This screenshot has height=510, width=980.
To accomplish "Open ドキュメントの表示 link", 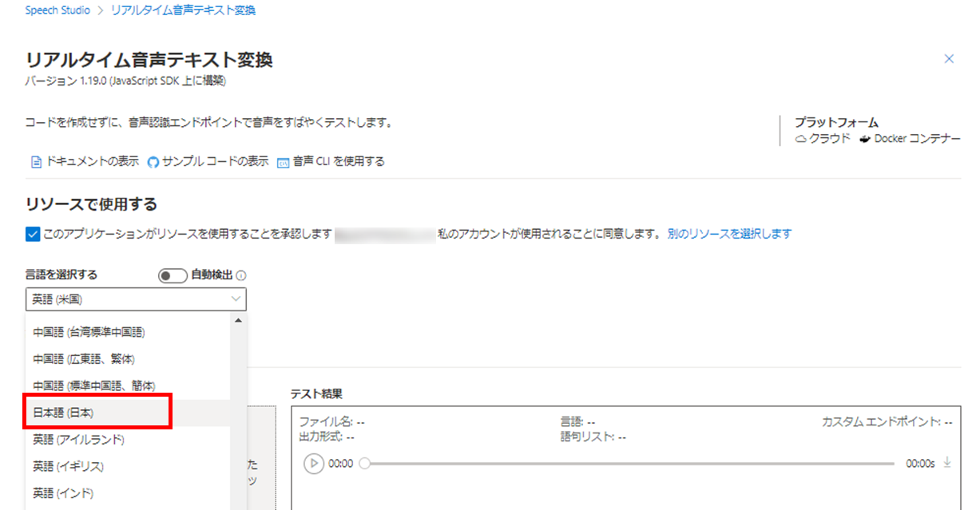I will 92,161.
